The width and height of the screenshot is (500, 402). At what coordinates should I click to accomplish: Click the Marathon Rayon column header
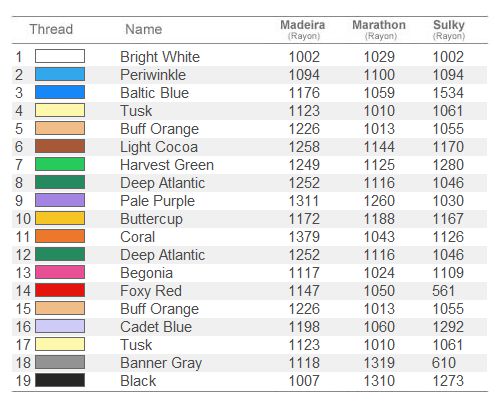(x=379, y=29)
